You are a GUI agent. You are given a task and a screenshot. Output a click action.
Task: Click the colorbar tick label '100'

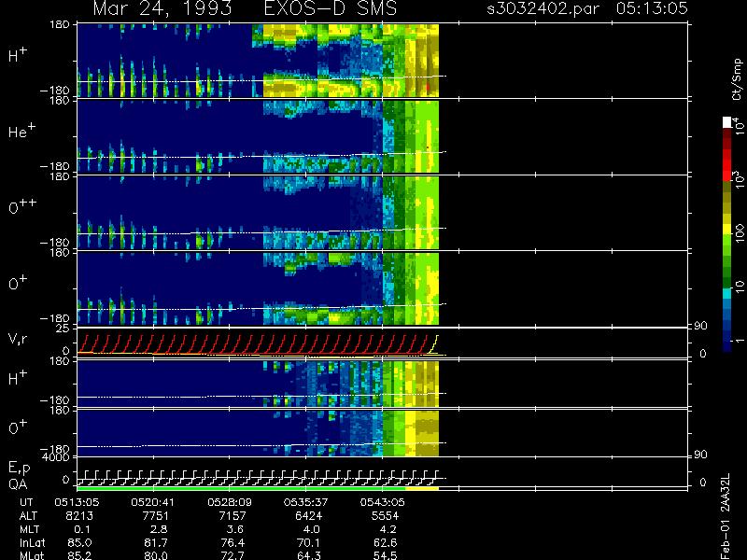tap(740, 233)
